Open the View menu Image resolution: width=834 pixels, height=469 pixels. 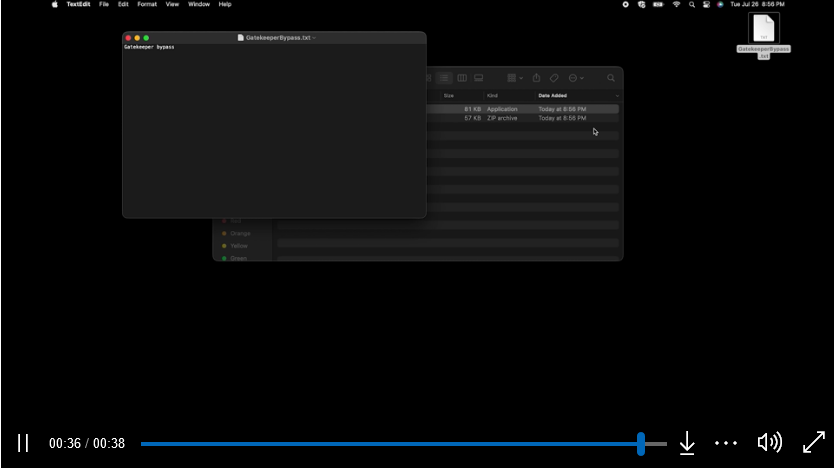pyautogui.click(x=172, y=4)
